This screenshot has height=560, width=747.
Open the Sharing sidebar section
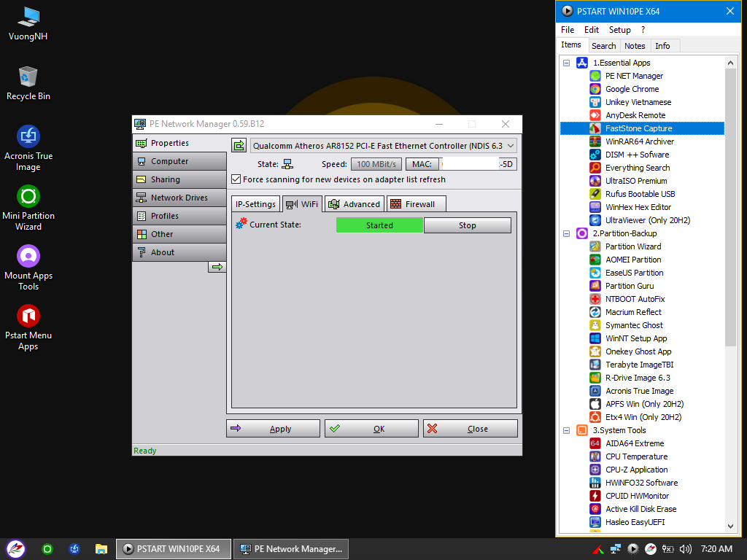179,179
